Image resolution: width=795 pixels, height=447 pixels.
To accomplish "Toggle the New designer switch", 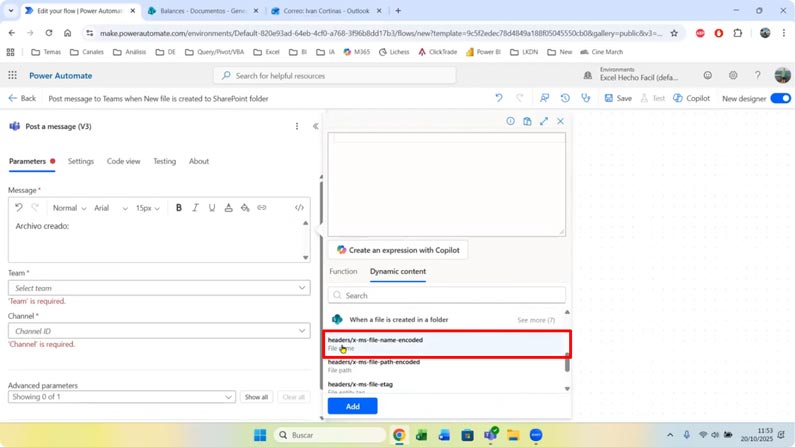I will coord(780,98).
